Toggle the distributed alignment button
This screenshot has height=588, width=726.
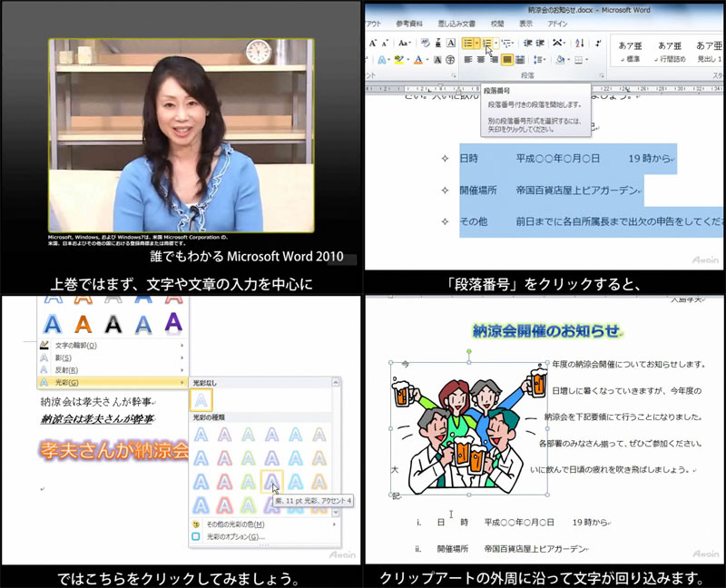(x=520, y=60)
